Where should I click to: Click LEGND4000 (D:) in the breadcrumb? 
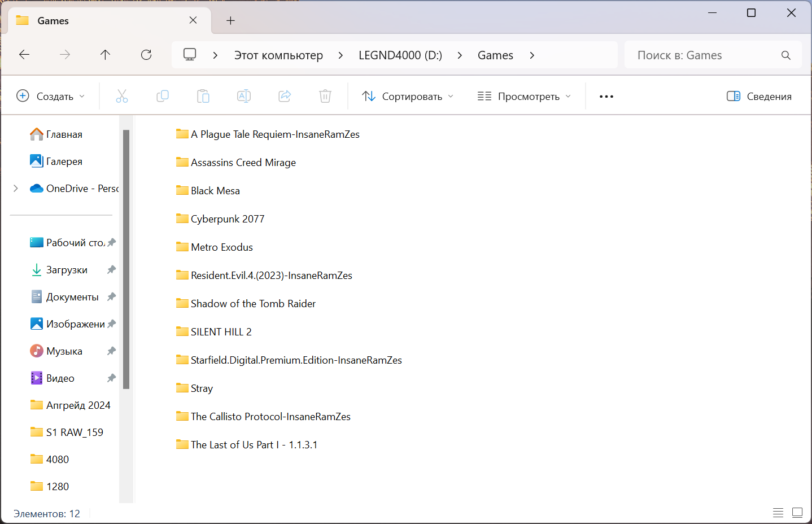pyautogui.click(x=400, y=55)
